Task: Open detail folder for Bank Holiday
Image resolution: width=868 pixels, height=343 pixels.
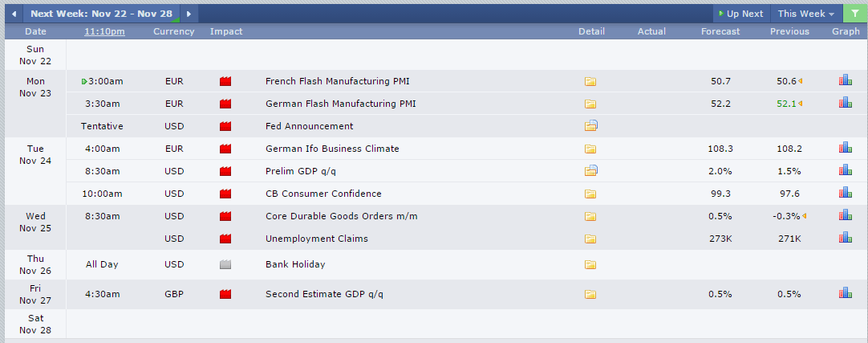Action: pyautogui.click(x=590, y=264)
